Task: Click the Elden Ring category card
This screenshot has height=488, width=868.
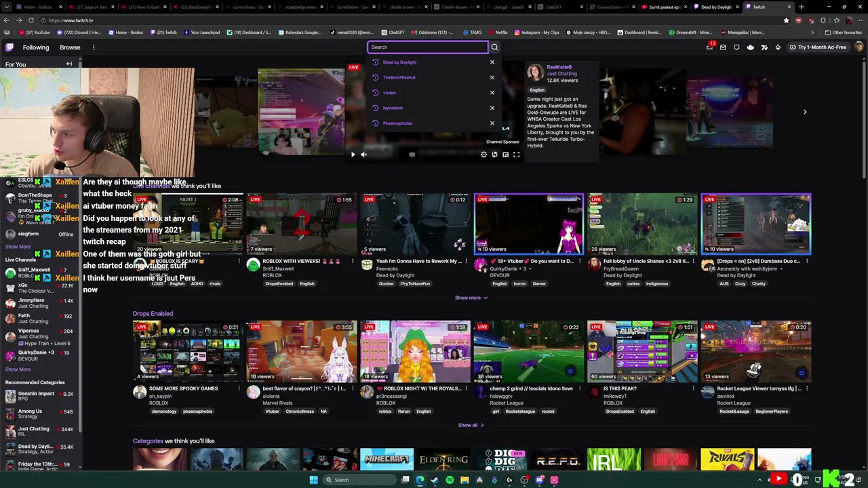Action: (x=443, y=459)
